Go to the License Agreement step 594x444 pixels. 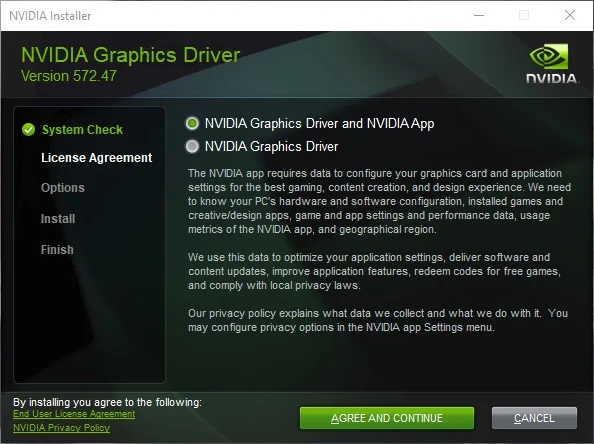(97, 158)
